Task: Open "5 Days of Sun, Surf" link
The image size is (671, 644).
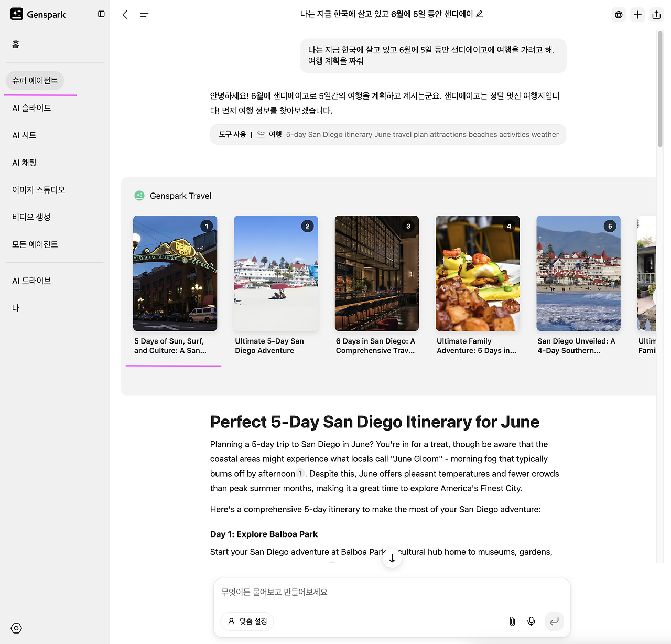Action: point(170,346)
